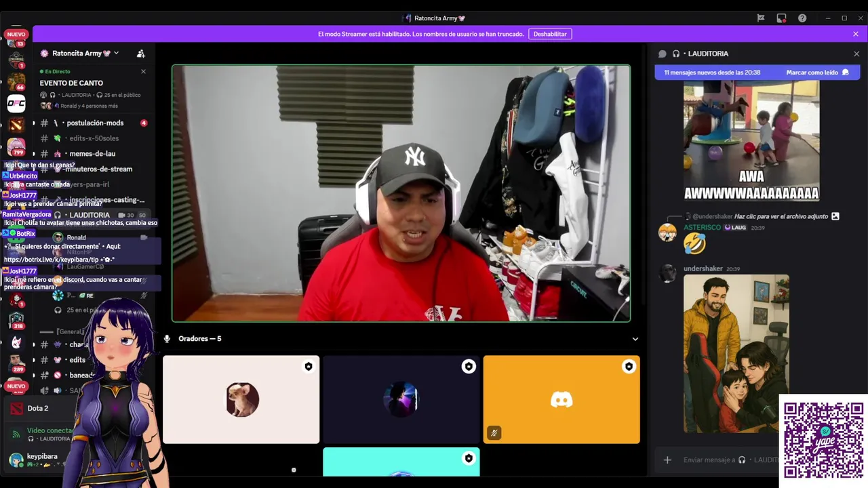Click the image attachment icon in undershaker reply
Screen dimensions: 868x488
(835, 216)
